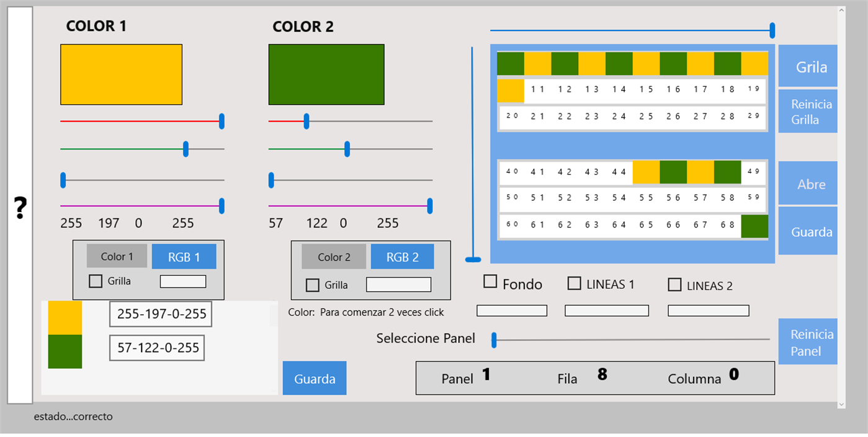This screenshot has width=868, height=437.
Task: Click the gray Color 1 button
Action: (117, 257)
